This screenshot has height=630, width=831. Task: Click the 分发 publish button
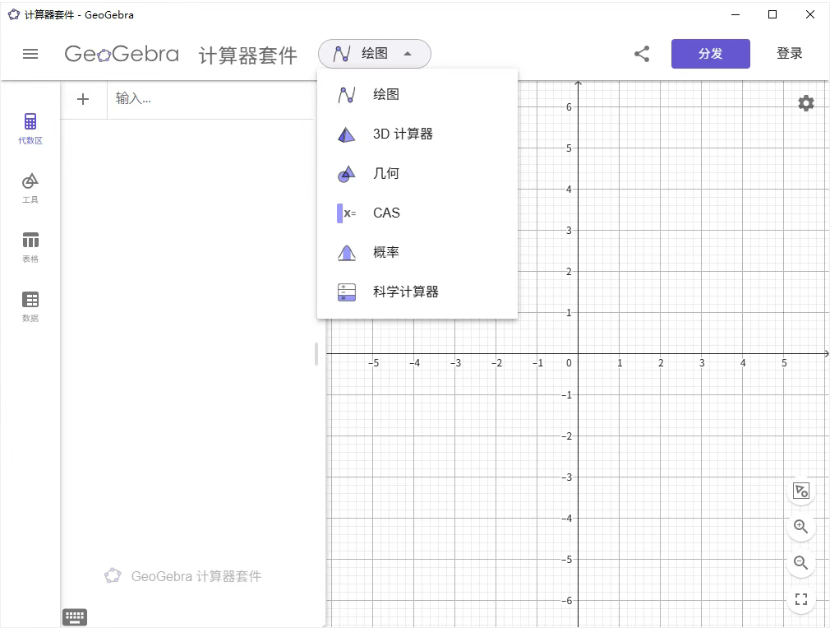(710, 53)
